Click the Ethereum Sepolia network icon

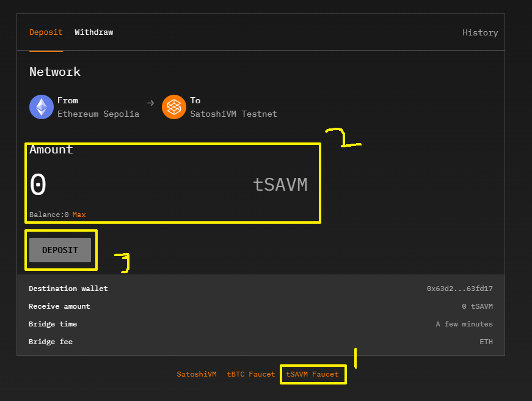coord(42,107)
